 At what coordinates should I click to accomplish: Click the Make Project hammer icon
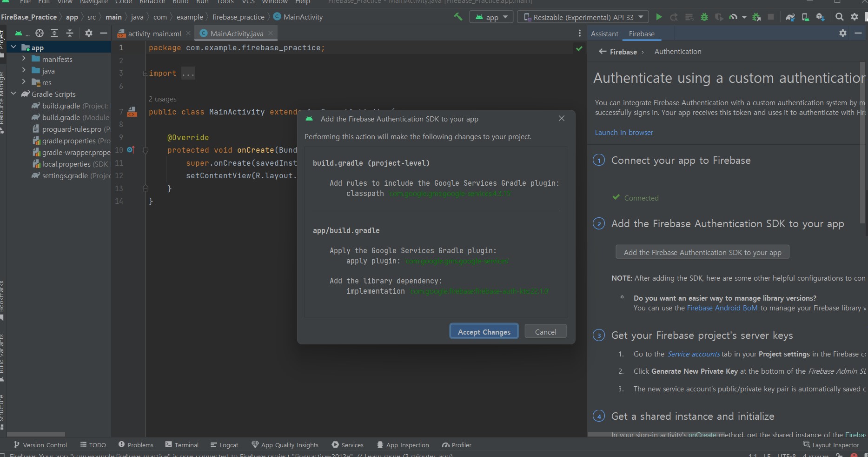coord(458,17)
